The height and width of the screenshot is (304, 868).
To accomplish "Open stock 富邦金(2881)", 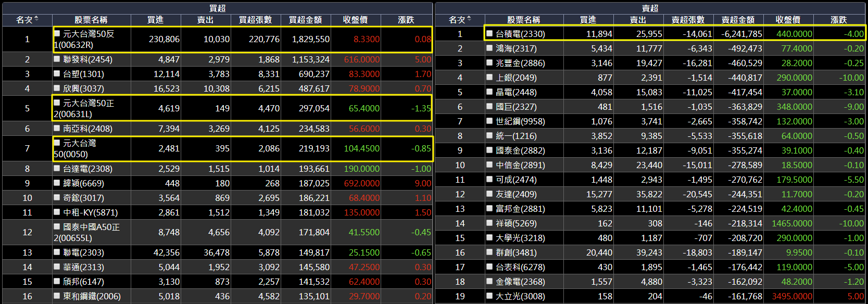I will [x=520, y=209].
